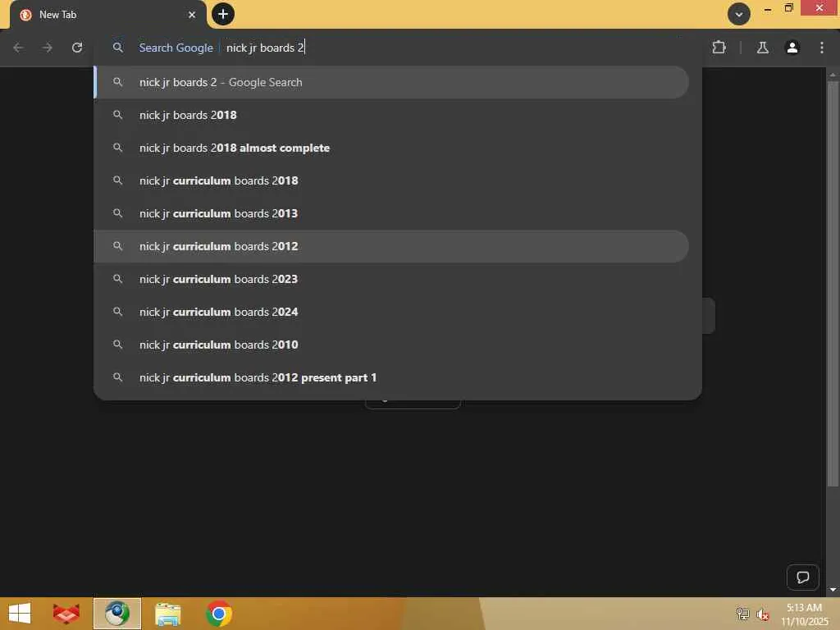Image resolution: width=840 pixels, height=630 pixels.
Task: Open the three-dot browser menu
Action: click(822, 48)
